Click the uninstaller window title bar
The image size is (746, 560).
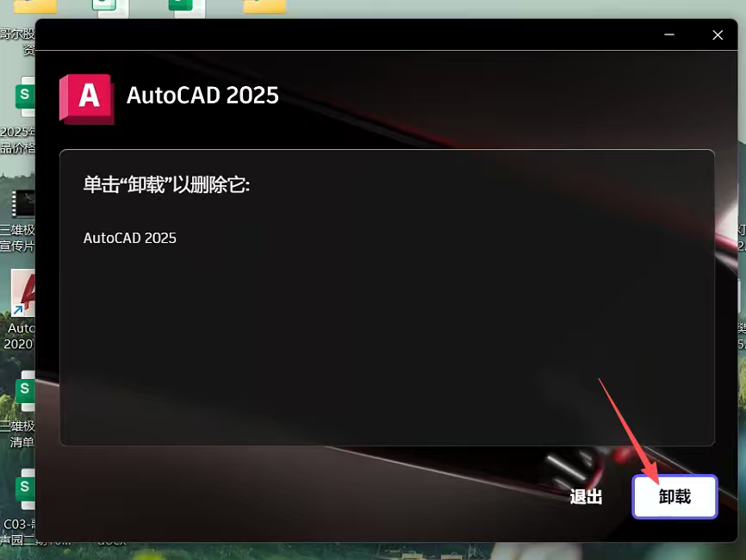pyautogui.click(x=345, y=35)
